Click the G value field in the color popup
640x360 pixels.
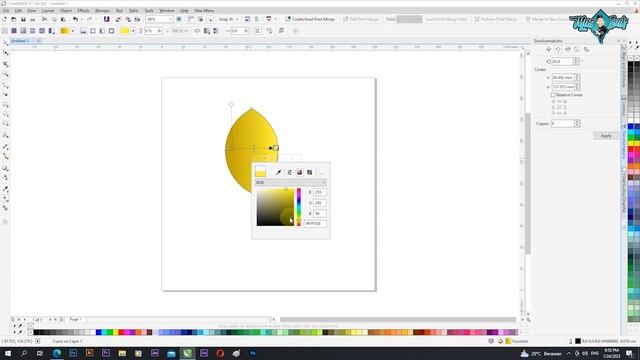(x=320, y=202)
